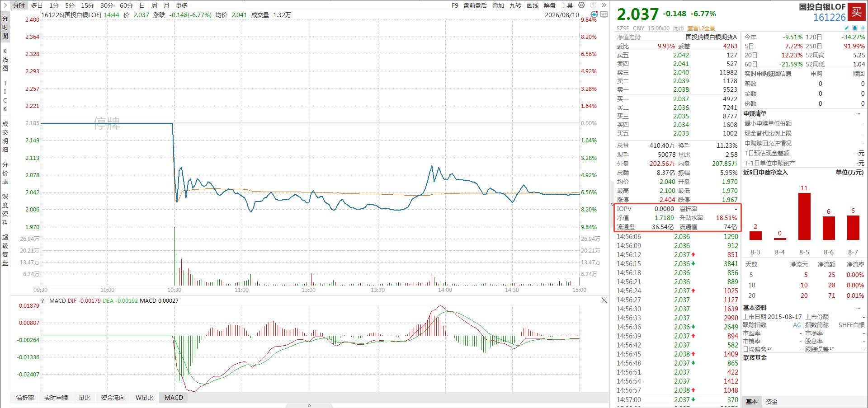Expand the 申赎清单 section menu
Image resolution: width=868 pixels, height=408 pixels.
coord(858,113)
